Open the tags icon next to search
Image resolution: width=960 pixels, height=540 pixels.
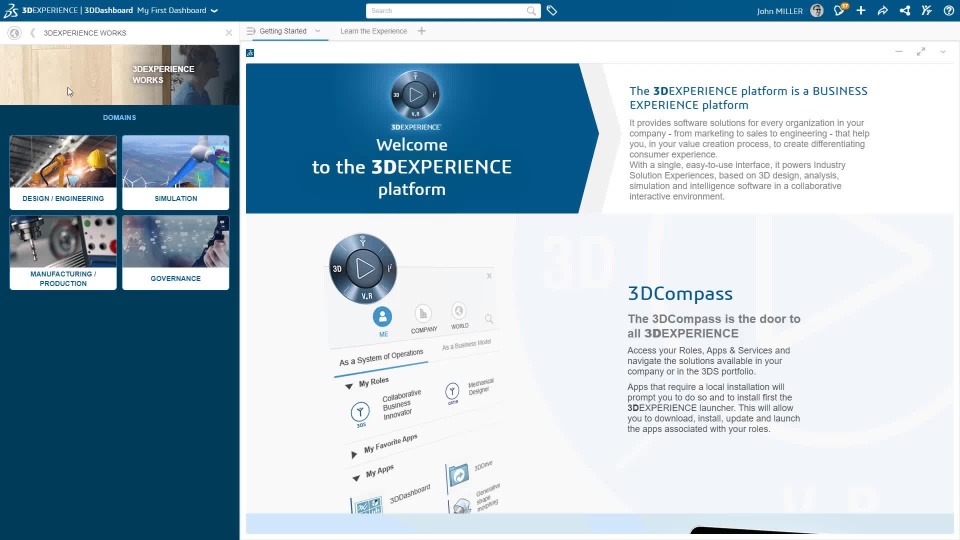click(552, 10)
